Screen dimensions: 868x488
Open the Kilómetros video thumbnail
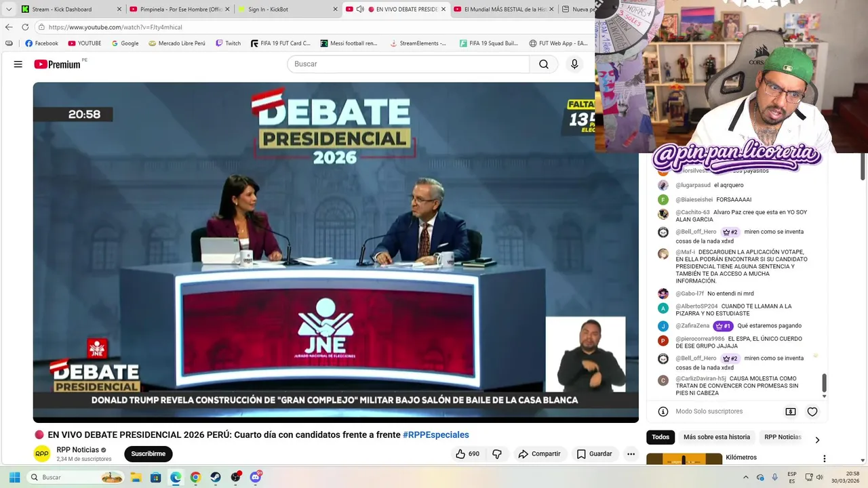tap(684, 459)
